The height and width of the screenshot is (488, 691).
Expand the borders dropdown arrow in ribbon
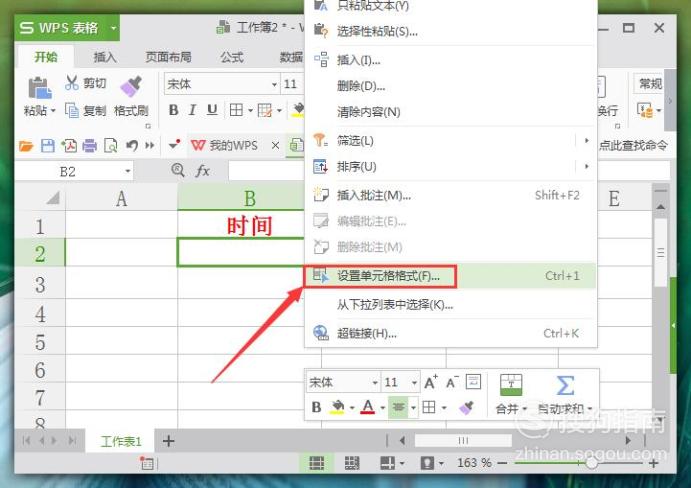(x=250, y=110)
